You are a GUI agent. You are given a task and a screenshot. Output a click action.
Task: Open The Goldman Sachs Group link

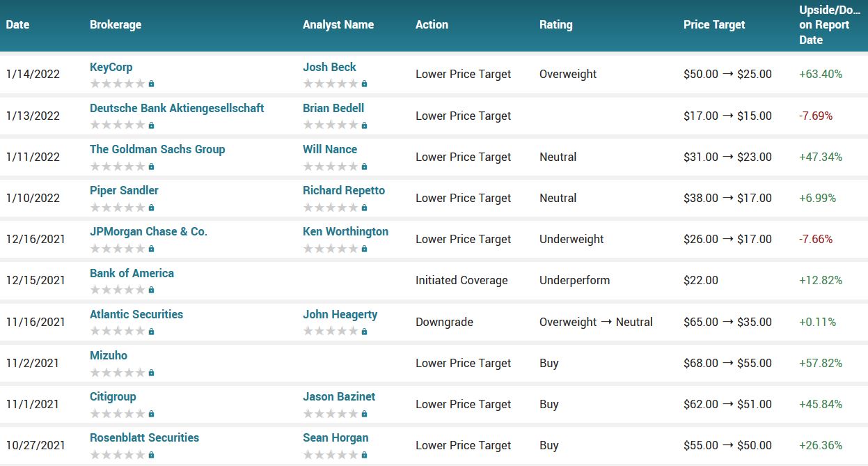tap(157, 149)
